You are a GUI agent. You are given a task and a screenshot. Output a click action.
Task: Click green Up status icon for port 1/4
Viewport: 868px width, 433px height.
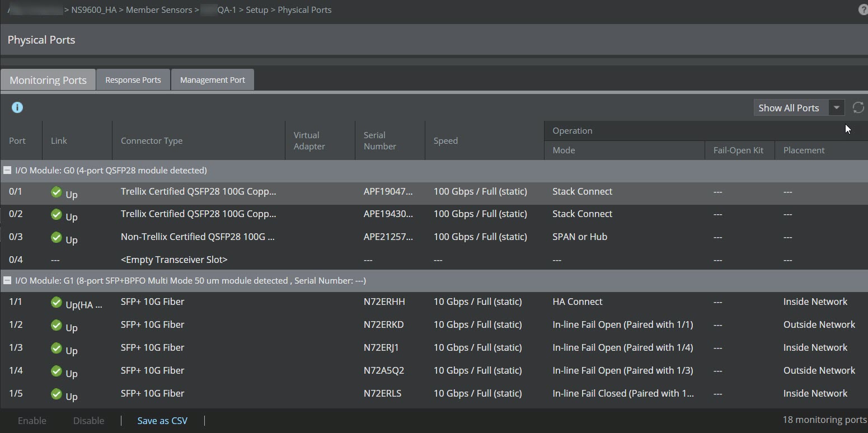click(56, 371)
